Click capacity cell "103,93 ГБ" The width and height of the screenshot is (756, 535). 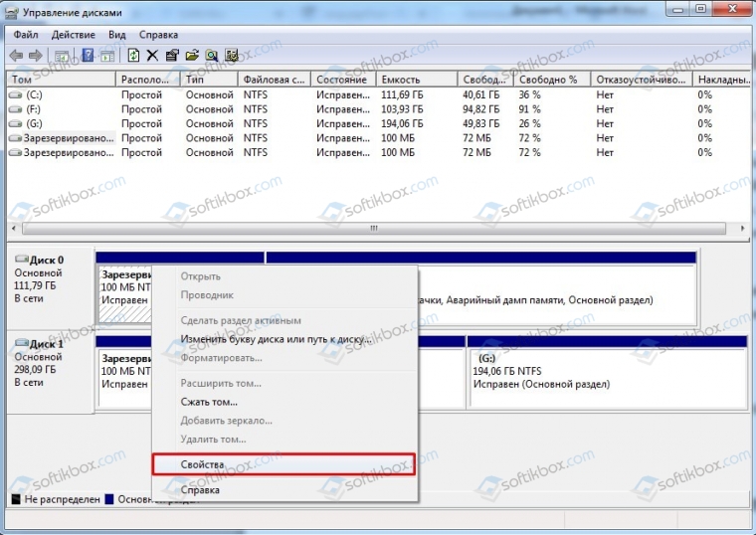coord(402,109)
